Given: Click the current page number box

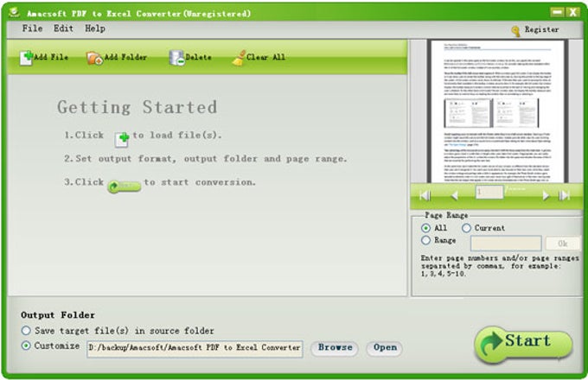Looking at the screenshot, I should point(489,193).
